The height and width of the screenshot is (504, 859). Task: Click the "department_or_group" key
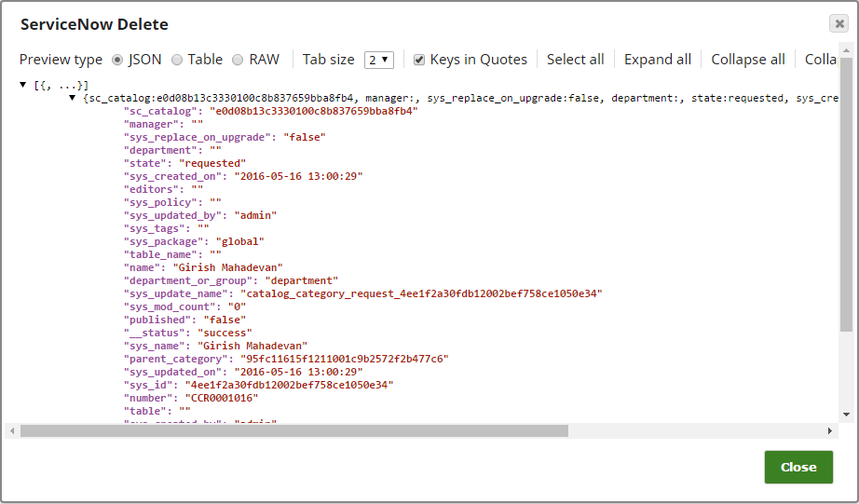188,281
